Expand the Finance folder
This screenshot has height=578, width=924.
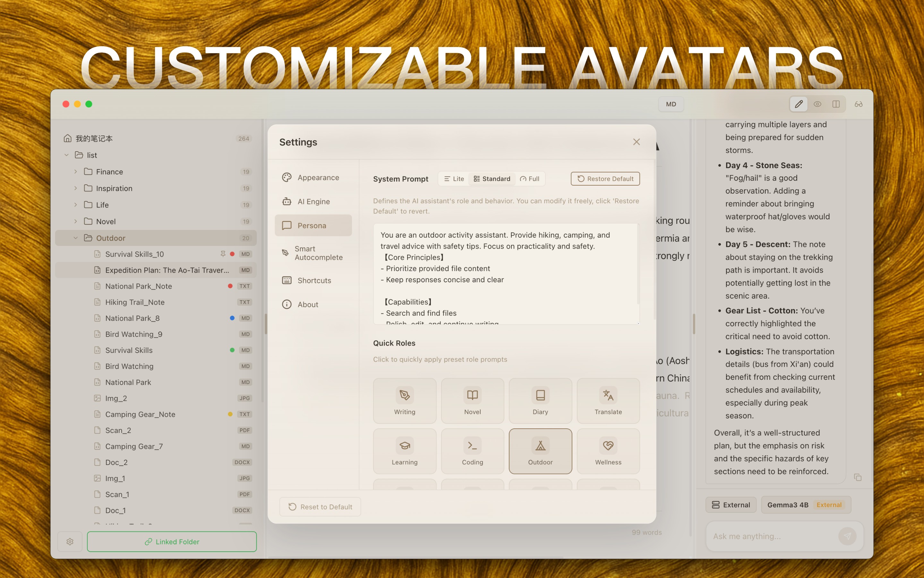point(76,172)
